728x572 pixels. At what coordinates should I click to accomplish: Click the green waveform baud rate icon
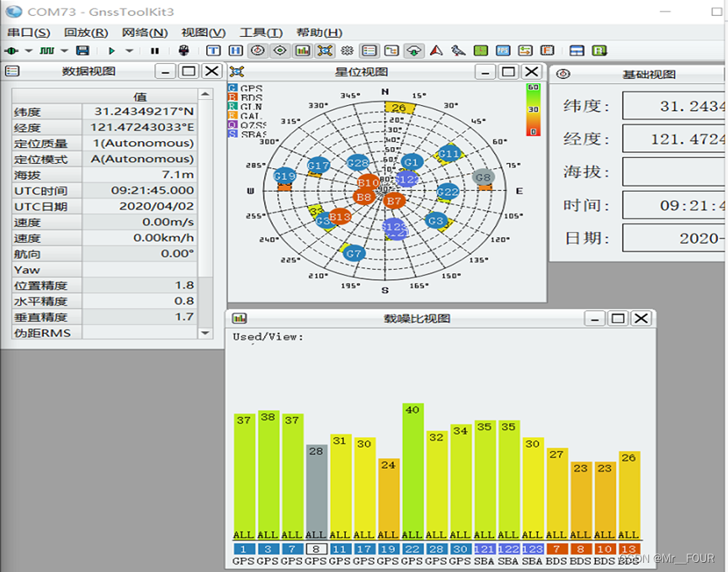[x=47, y=50]
